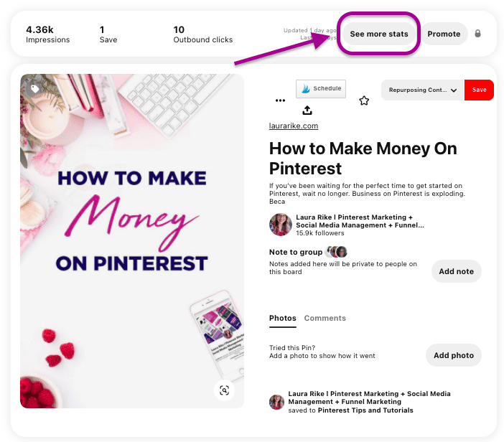This screenshot has height=442, width=504.
Task: Click the pin description starting If you've been waiting
Action: [x=367, y=194]
